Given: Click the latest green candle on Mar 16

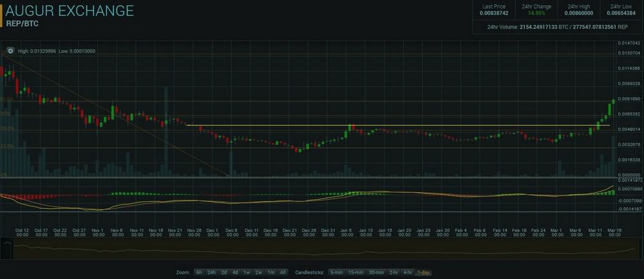Looking at the screenshot, I should click(614, 101).
